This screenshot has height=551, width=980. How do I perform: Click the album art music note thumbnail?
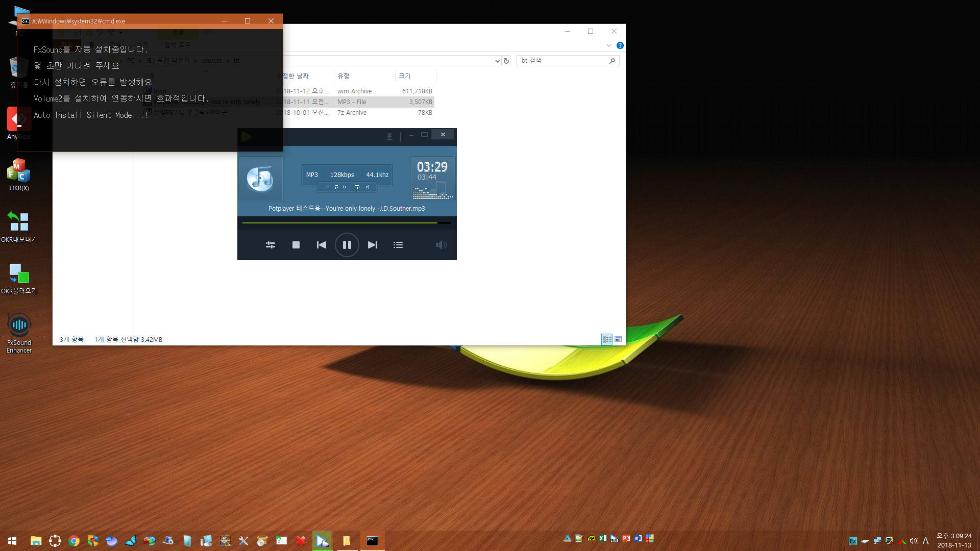click(260, 178)
